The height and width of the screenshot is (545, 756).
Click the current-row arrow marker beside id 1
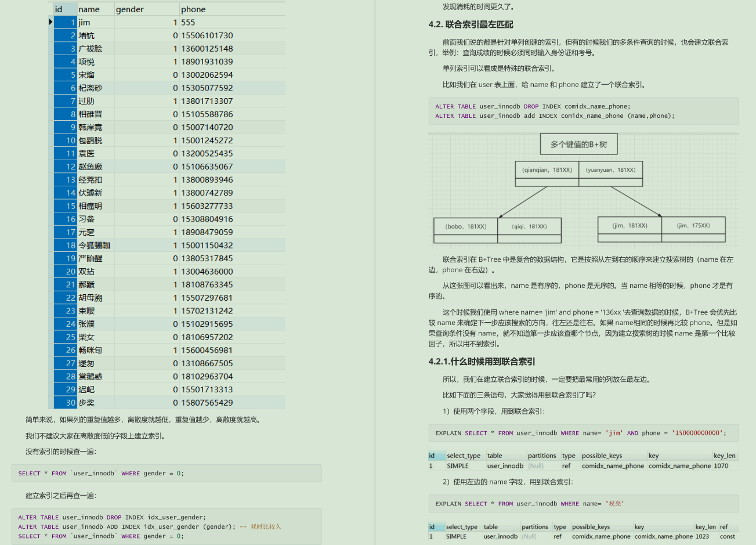50,22
